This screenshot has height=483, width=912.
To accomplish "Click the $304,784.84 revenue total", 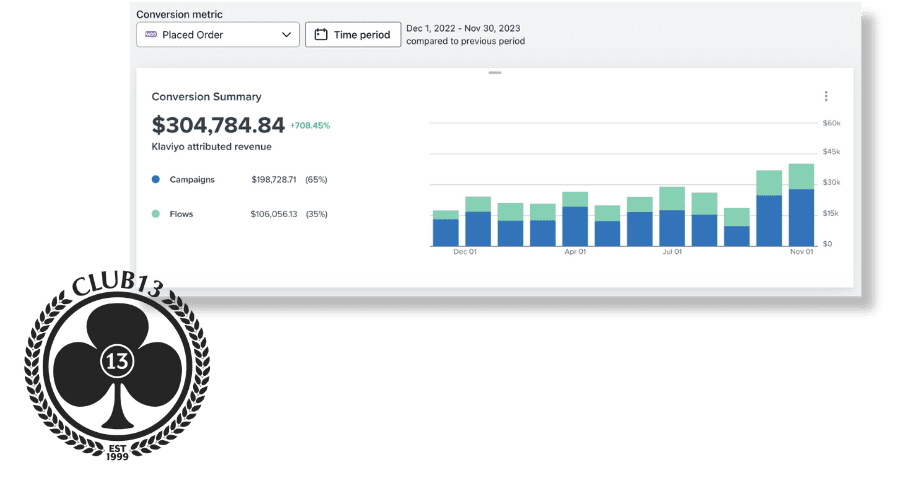I will pos(218,125).
